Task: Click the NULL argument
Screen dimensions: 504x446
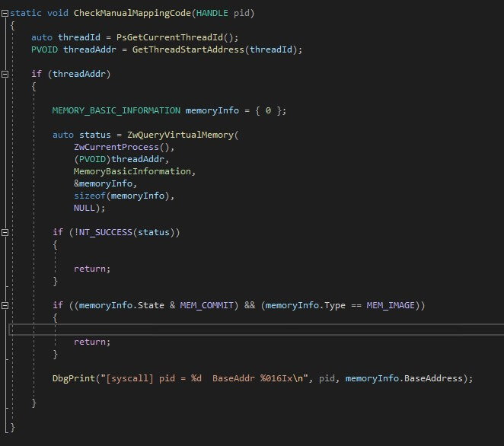Action: point(85,209)
